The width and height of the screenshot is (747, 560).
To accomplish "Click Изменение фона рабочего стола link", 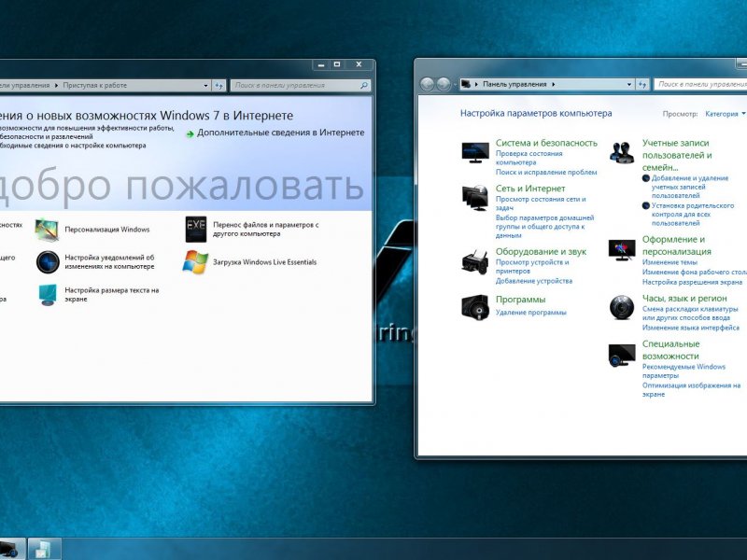I will (694, 273).
